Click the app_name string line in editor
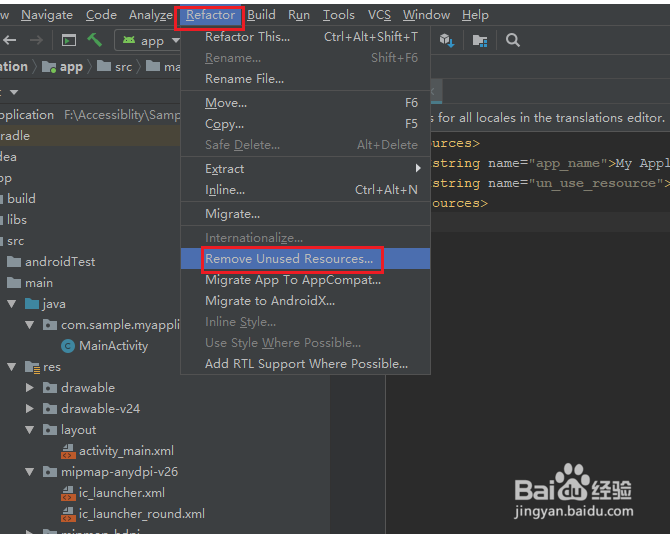Image resolution: width=670 pixels, height=534 pixels. pos(550,163)
